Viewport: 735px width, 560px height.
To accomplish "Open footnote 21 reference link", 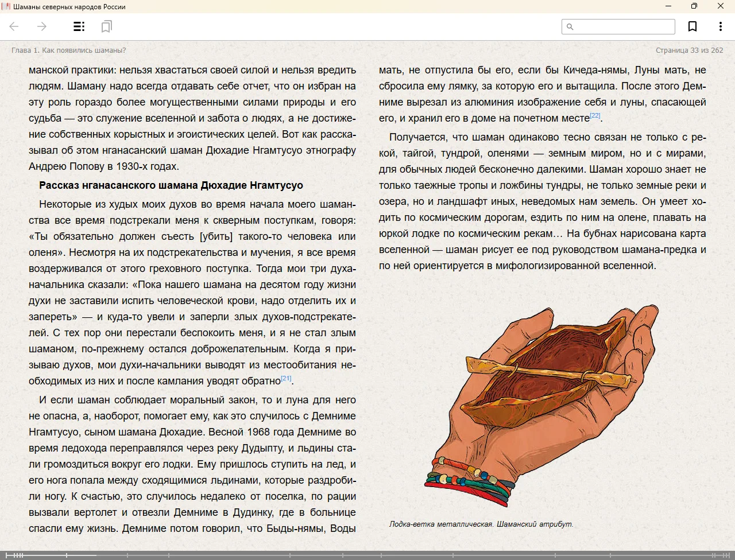I will coord(286,378).
